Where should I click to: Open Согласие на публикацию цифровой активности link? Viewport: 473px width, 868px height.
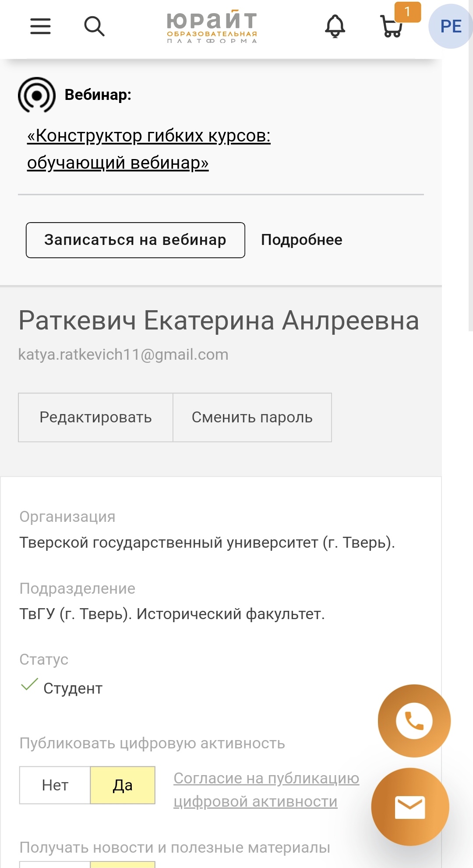coord(266,790)
